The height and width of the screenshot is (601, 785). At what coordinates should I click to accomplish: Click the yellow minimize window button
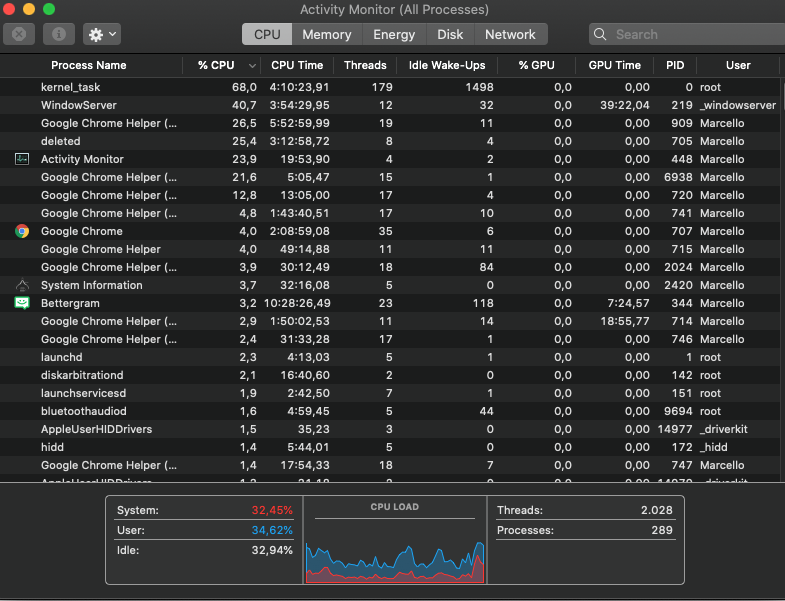[29, 9]
